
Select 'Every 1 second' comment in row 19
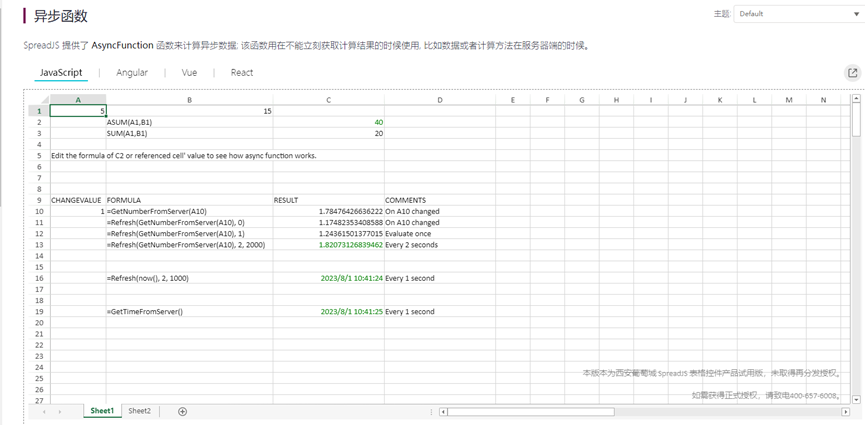440,311
